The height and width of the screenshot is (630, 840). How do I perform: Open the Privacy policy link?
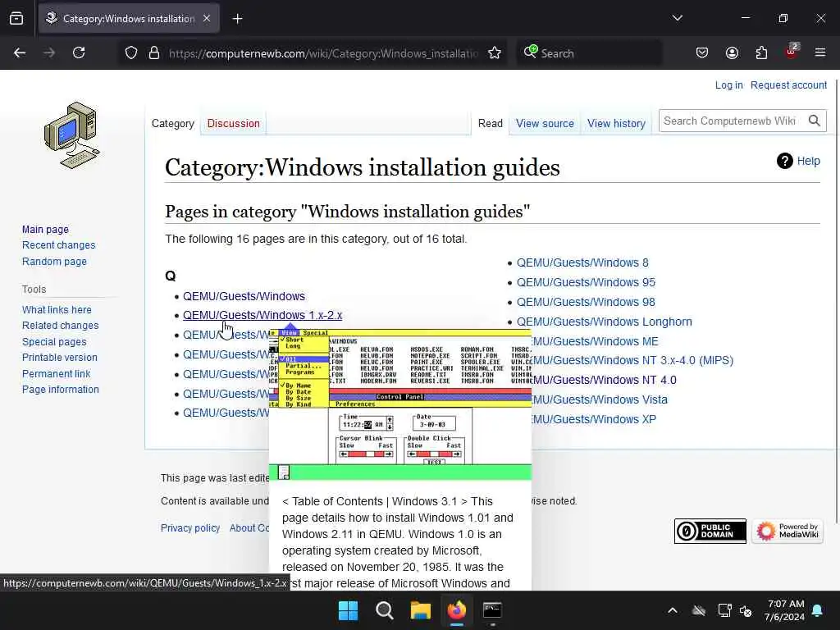(x=190, y=528)
